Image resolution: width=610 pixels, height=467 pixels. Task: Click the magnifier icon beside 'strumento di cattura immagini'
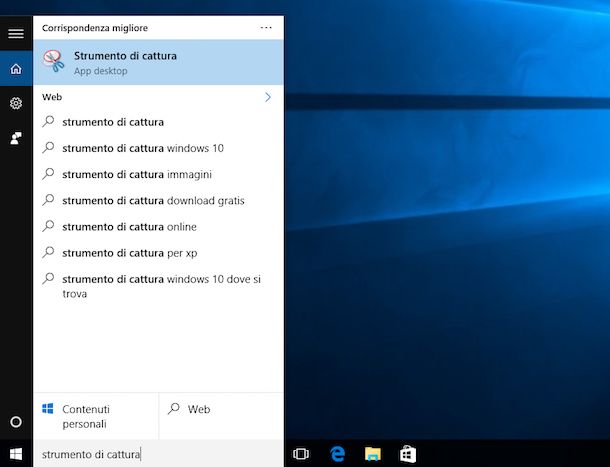pos(48,174)
